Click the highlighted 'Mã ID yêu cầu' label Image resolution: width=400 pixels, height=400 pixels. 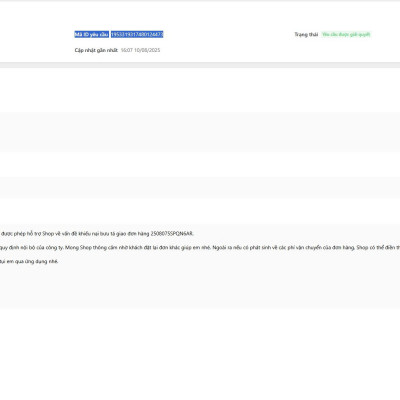pyautogui.click(x=92, y=34)
